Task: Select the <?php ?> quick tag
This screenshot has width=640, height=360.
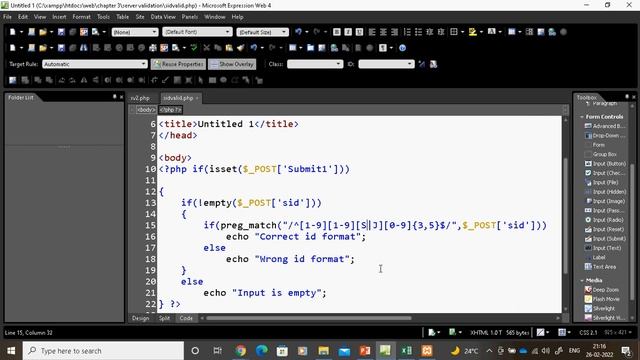Action: (x=170, y=110)
